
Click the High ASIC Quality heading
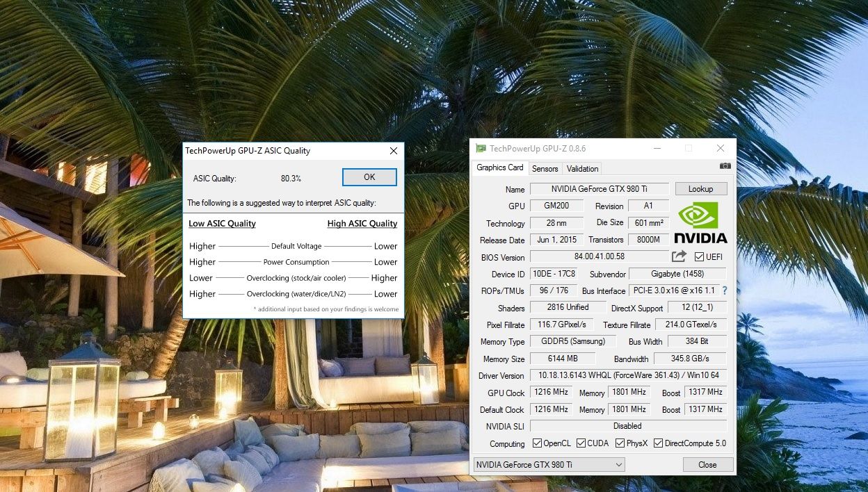[362, 224]
